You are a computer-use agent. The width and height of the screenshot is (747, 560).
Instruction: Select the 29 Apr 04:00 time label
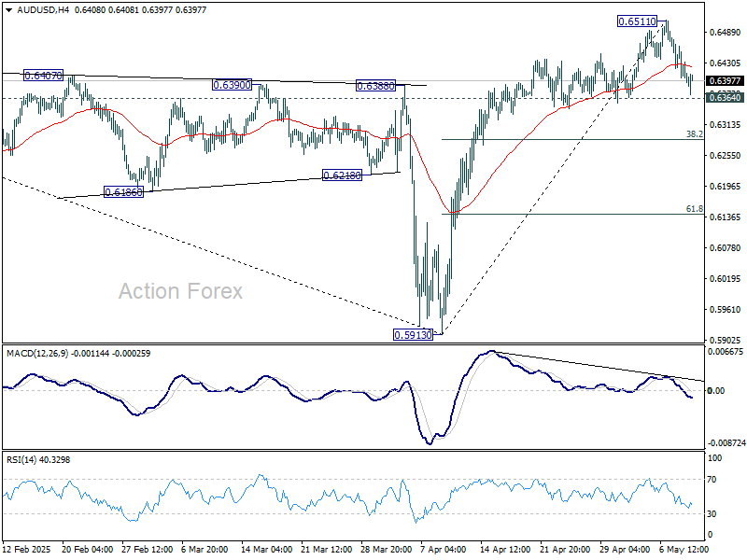pyautogui.click(x=625, y=549)
